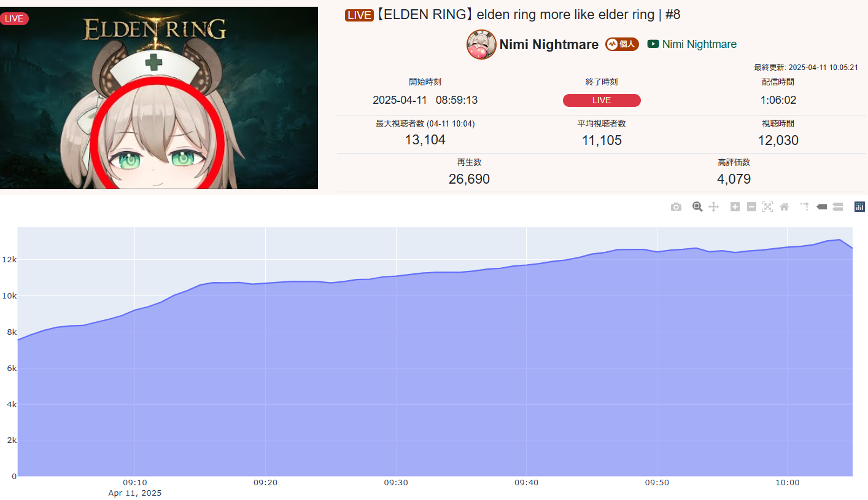Click the 10k y-axis tick label
The width and height of the screenshot is (868, 500).
pos(9,296)
